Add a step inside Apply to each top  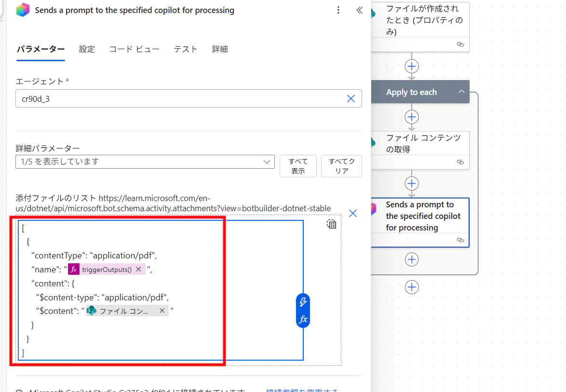(412, 117)
